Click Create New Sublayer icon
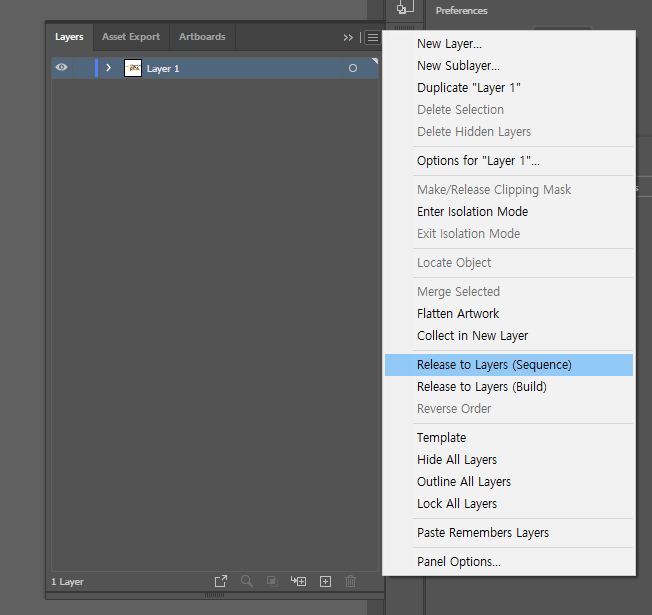Viewport: 652px width, 615px height. 299,581
